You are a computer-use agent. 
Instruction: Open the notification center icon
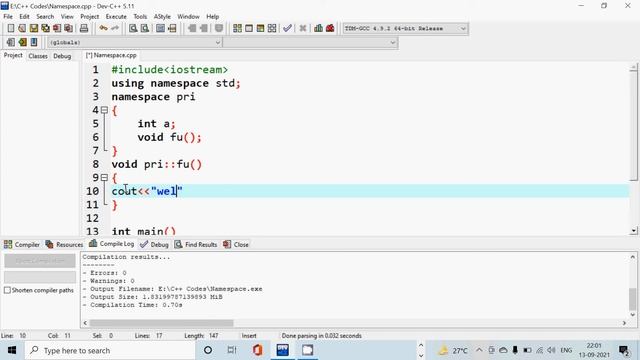pyautogui.click(x=623, y=350)
